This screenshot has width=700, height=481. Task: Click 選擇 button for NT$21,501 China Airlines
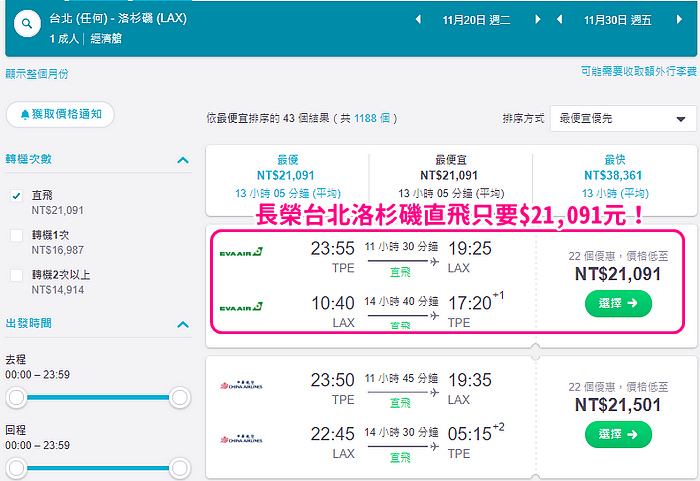click(618, 434)
